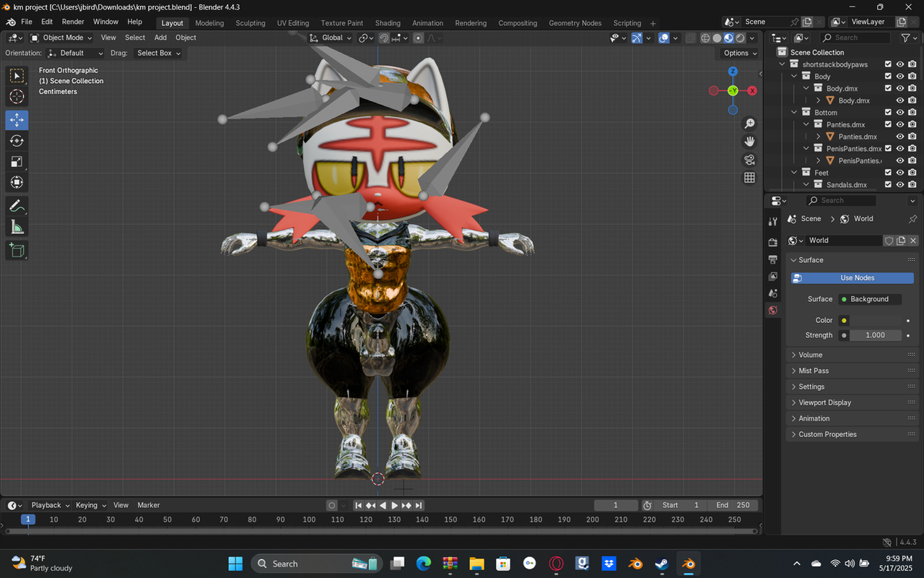Select the Transform tool
Viewport: 924px width, 578px height.
[x=17, y=183]
